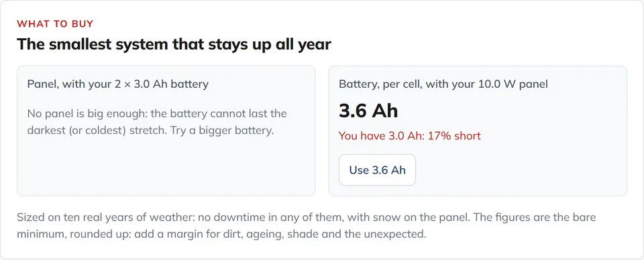The height and width of the screenshot is (260, 644).
Task: Click the heading "The smallest system that stays up all year"
Action: 174,44
